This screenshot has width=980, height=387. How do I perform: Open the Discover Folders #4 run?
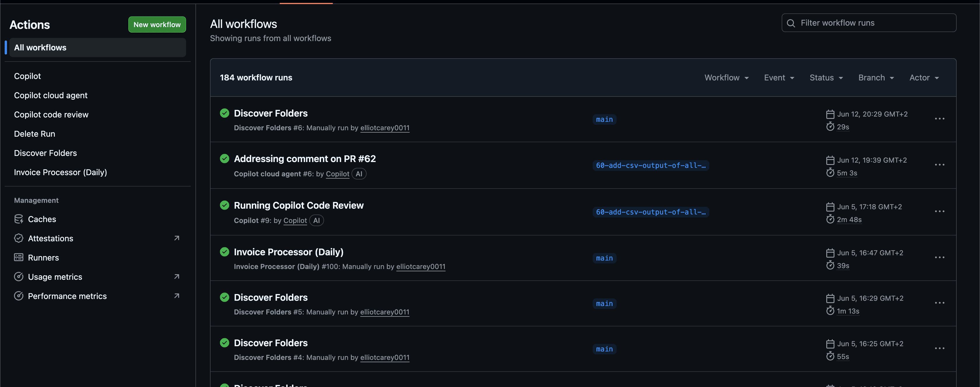pyautogui.click(x=271, y=343)
